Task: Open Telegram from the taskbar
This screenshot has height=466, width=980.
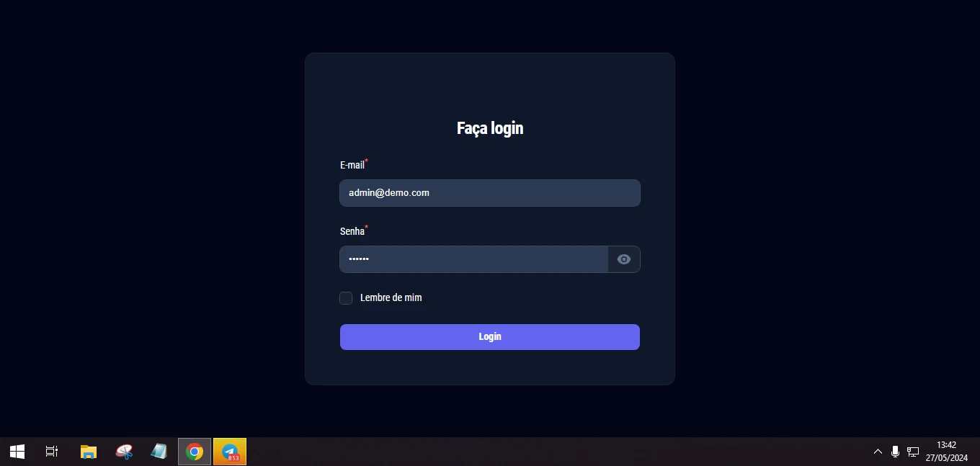Action: [230, 452]
